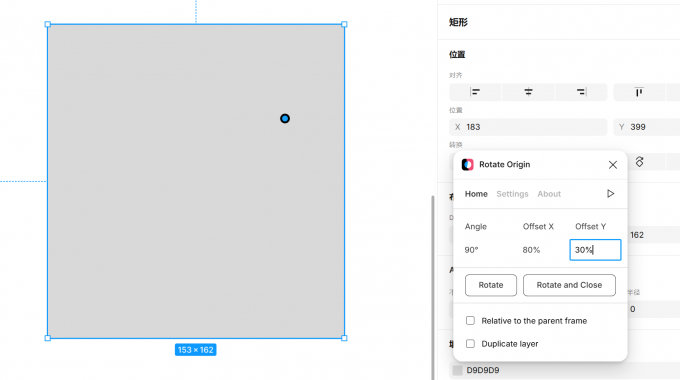The height and width of the screenshot is (380, 680).
Task: Click the align right icon
Action: click(581, 92)
